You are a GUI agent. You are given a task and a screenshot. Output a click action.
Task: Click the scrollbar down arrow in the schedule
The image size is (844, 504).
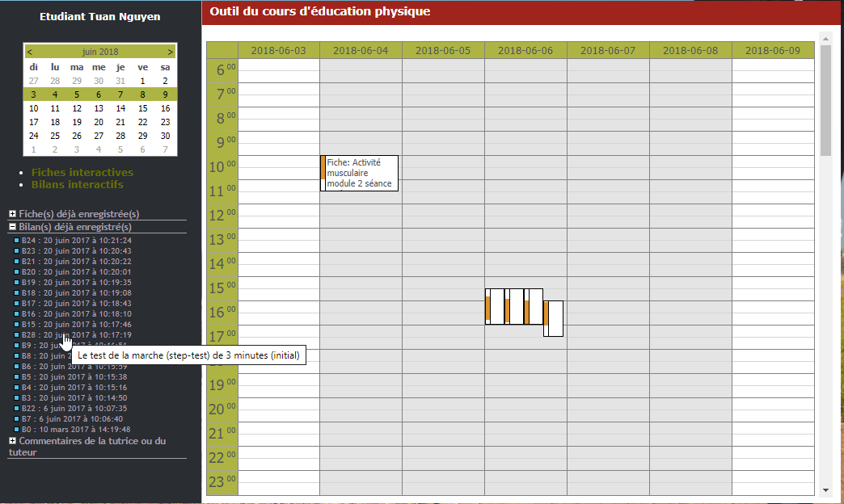[825, 489]
